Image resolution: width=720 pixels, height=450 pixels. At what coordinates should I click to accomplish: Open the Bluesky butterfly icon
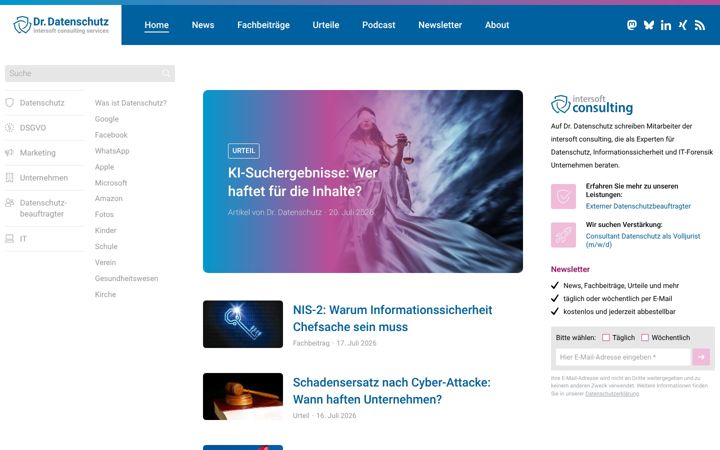click(x=648, y=25)
